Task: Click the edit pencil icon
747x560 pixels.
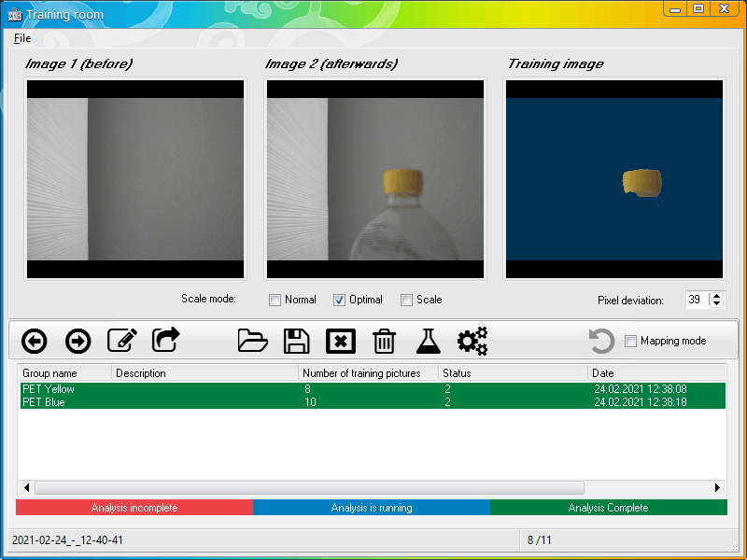Action: tap(121, 342)
